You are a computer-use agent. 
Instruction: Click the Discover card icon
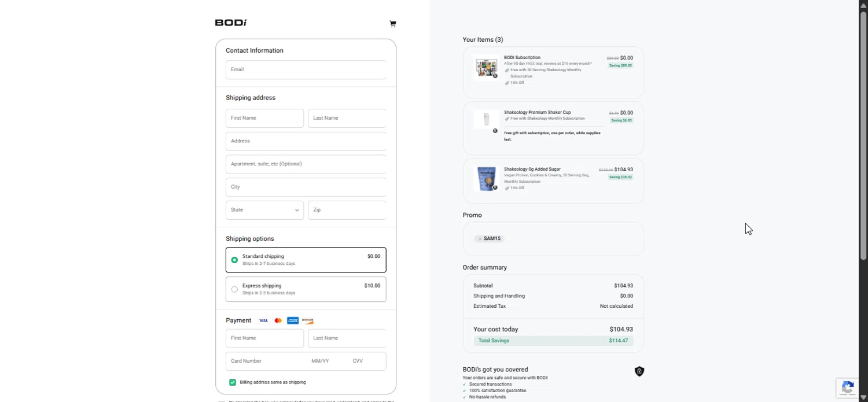pos(307,320)
